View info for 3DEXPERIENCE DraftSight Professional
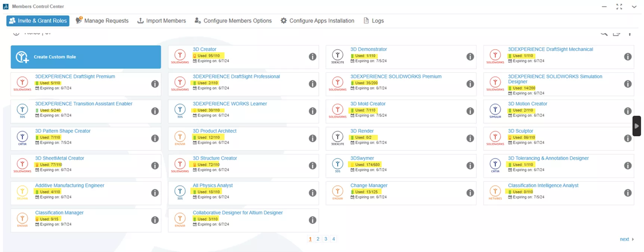 (312, 84)
